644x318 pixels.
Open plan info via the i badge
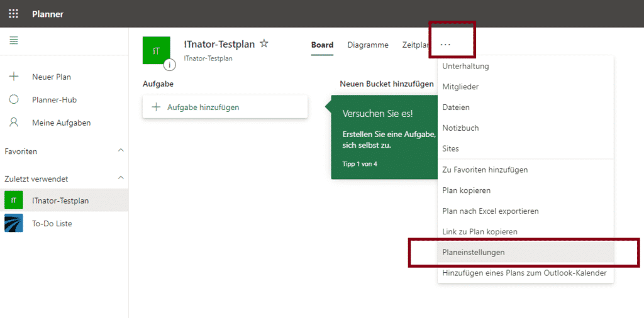point(170,65)
